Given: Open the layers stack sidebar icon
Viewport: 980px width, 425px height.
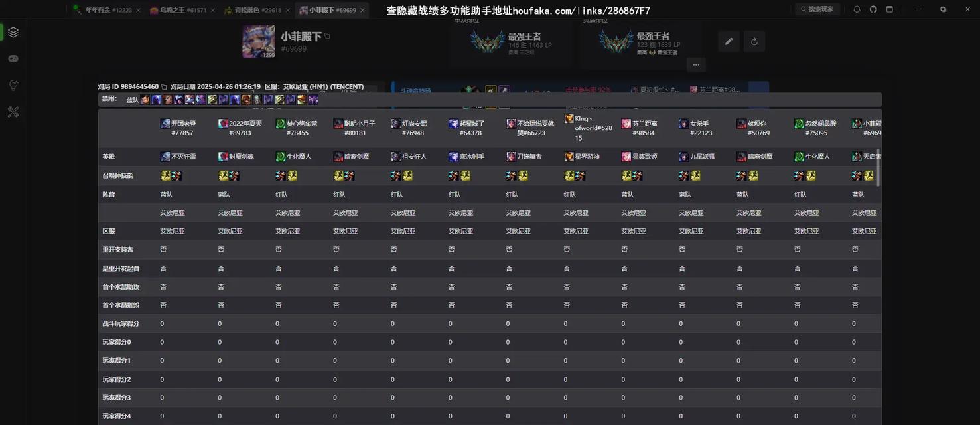Looking at the screenshot, I should pyautogui.click(x=13, y=32).
